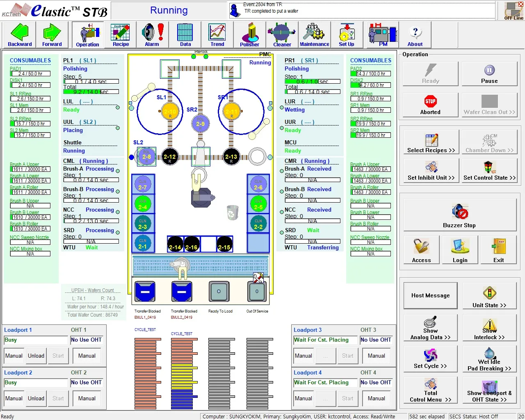The height and width of the screenshot is (420, 525).
Task: Select cleaner wafer slot 2-7
Action: coord(142,185)
